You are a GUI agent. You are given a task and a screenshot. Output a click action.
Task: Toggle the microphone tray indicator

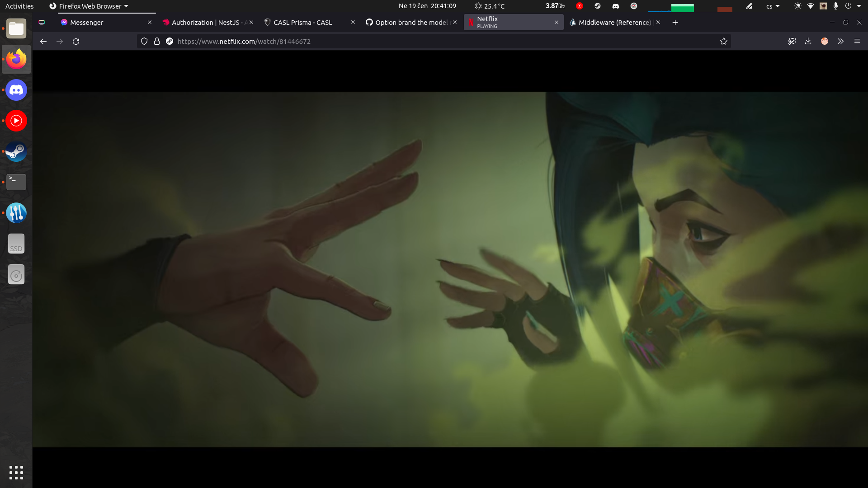(835, 6)
